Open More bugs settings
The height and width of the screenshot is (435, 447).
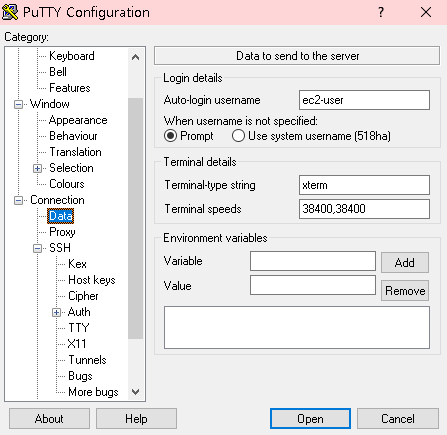[x=93, y=392]
